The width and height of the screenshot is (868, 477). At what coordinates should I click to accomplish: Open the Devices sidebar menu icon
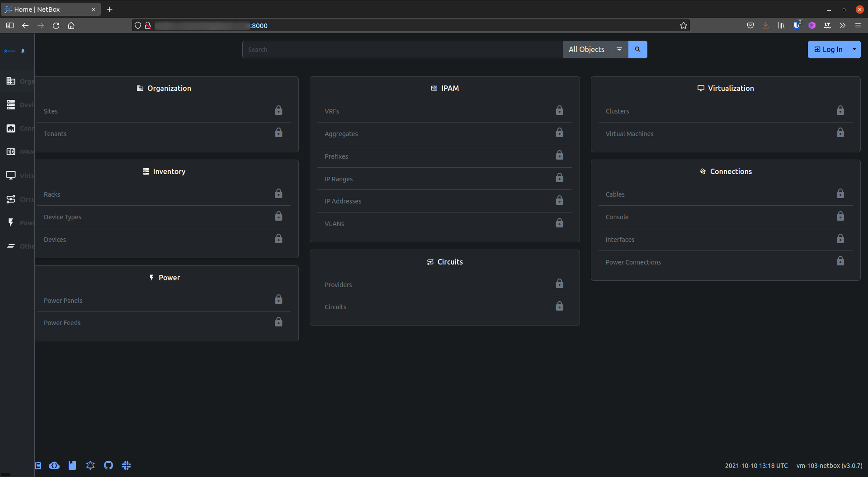(x=11, y=104)
